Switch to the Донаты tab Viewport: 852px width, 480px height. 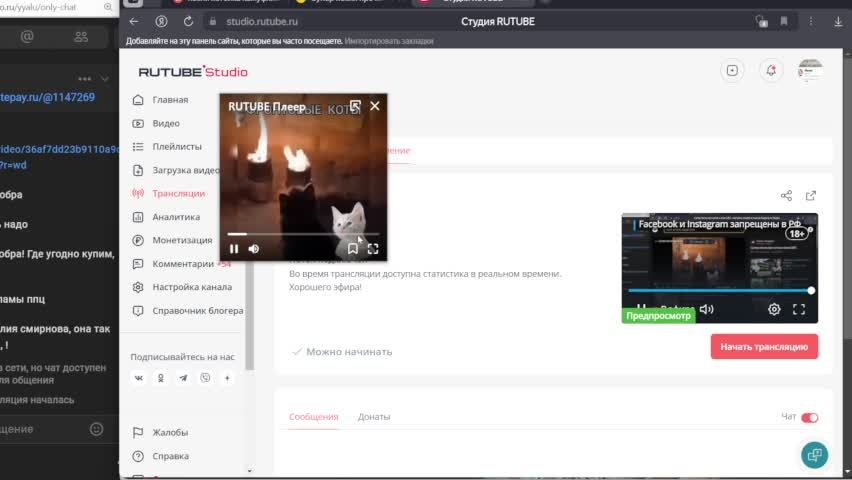[374, 417]
